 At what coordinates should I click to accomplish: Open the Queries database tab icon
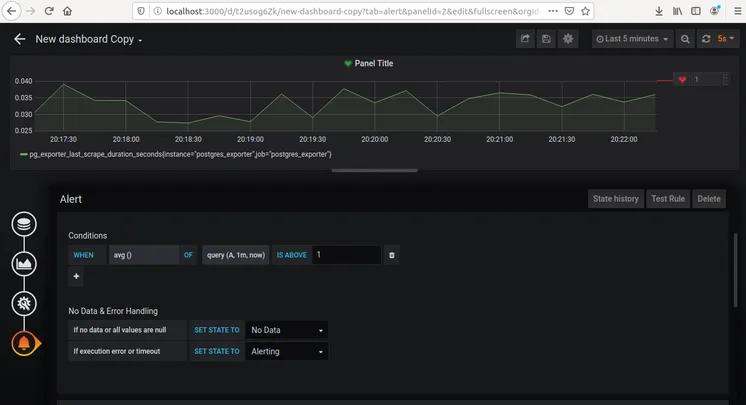coord(24,224)
